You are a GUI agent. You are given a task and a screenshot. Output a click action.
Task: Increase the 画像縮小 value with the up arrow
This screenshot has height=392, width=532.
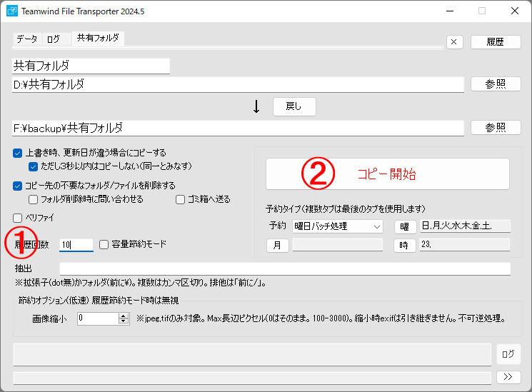pos(123,316)
